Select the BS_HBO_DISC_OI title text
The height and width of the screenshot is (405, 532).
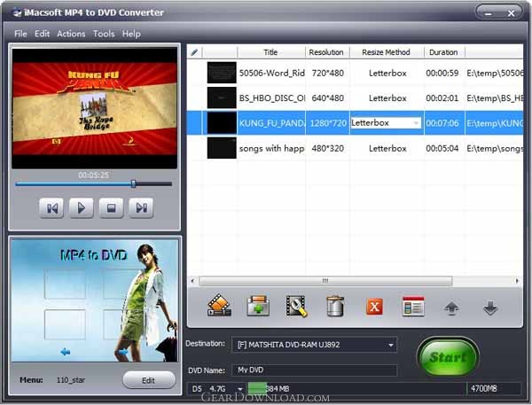272,98
